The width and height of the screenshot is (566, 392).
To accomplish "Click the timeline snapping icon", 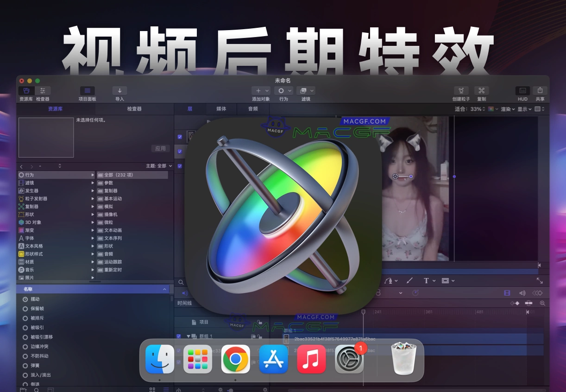I will (x=528, y=303).
